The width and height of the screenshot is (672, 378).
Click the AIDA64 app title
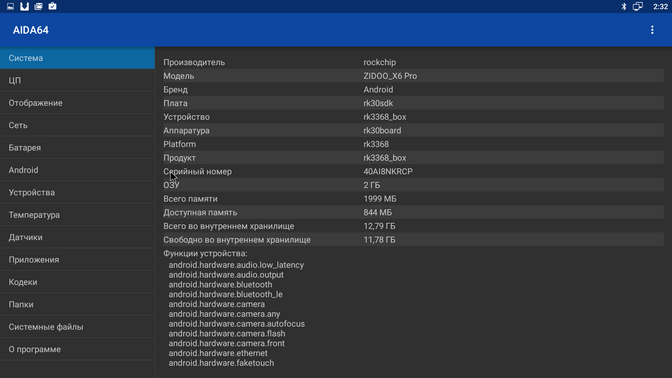tap(30, 30)
